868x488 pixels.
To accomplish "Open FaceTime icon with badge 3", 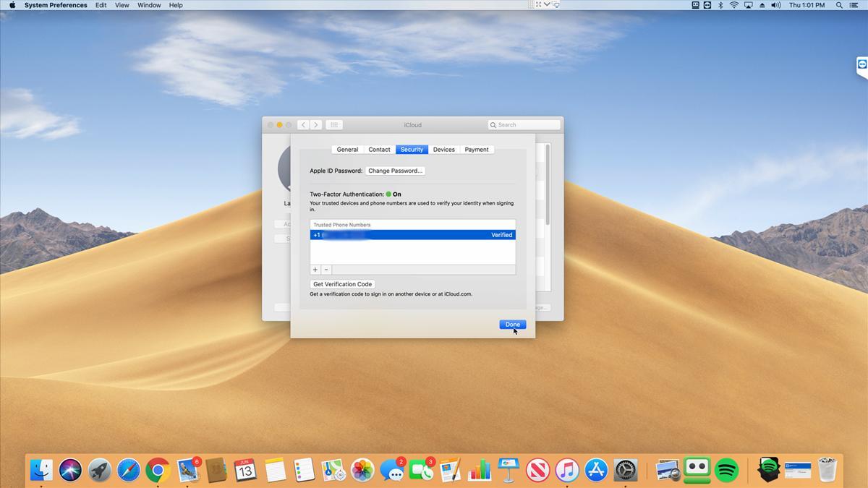I will click(x=421, y=470).
